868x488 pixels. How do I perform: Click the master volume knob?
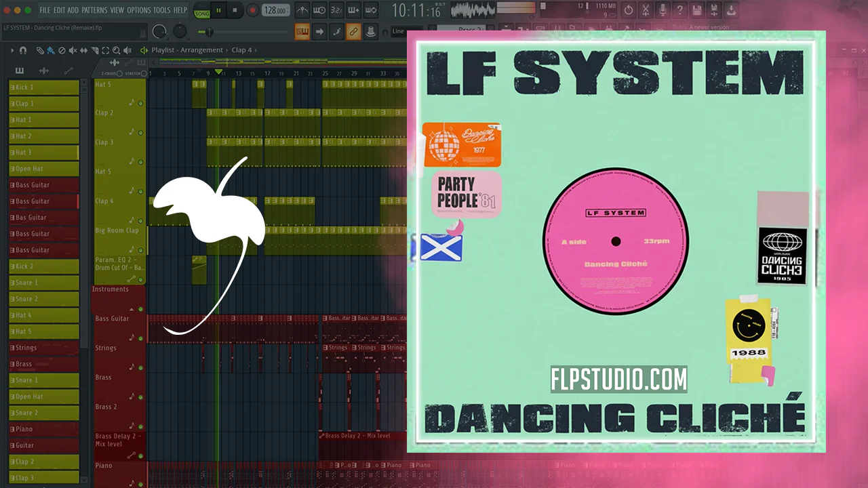[x=159, y=31]
